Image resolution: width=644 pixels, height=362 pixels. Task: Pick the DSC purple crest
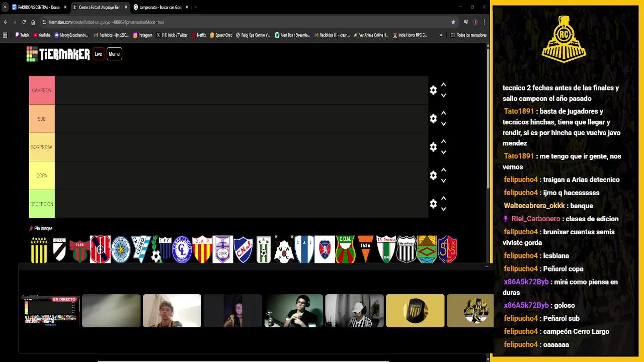[x=222, y=249]
